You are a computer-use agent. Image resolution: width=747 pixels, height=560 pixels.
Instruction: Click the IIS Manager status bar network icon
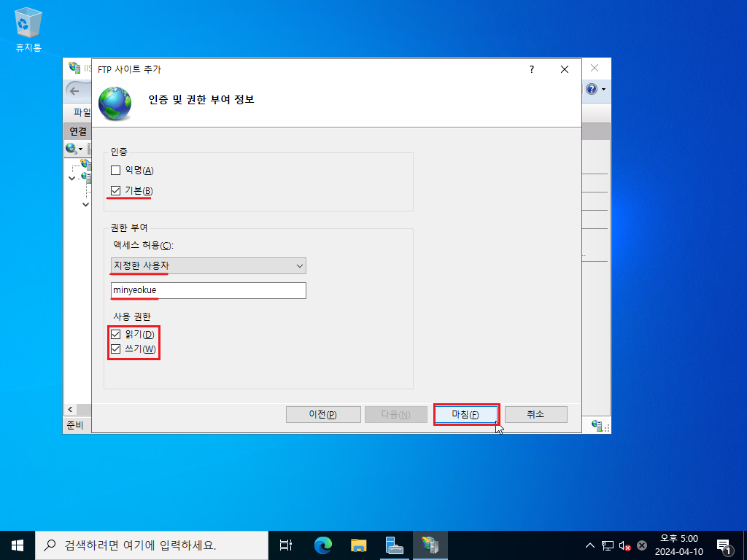pyautogui.click(x=597, y=425)
